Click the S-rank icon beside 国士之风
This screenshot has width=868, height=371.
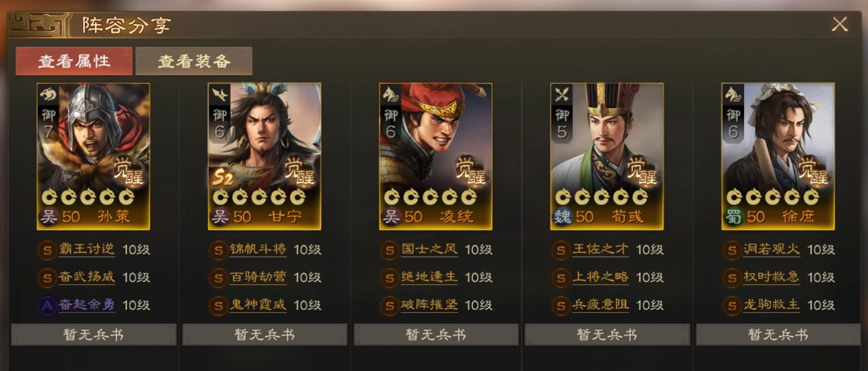(389, 251)
